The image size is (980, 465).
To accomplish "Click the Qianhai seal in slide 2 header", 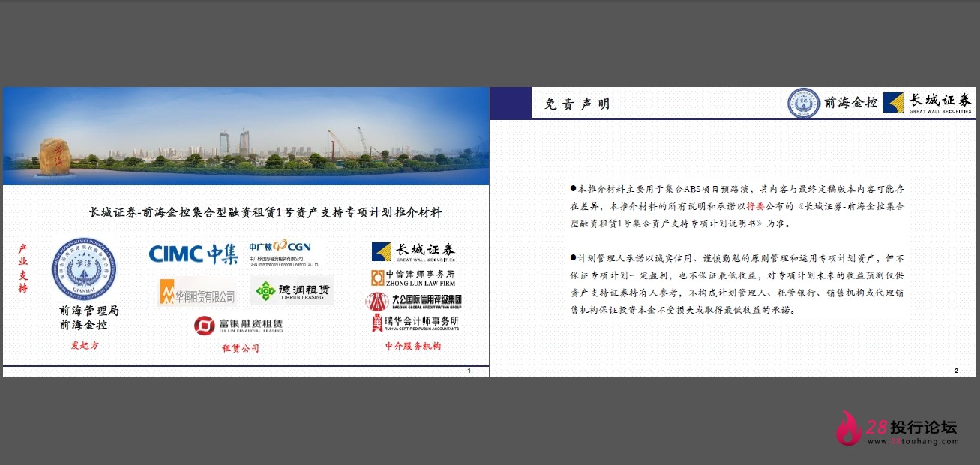I will pyautogui.click(x=803, y=103).
